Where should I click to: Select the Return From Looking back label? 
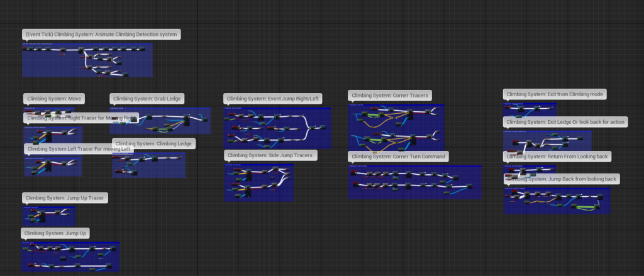[x=558, y=156]
